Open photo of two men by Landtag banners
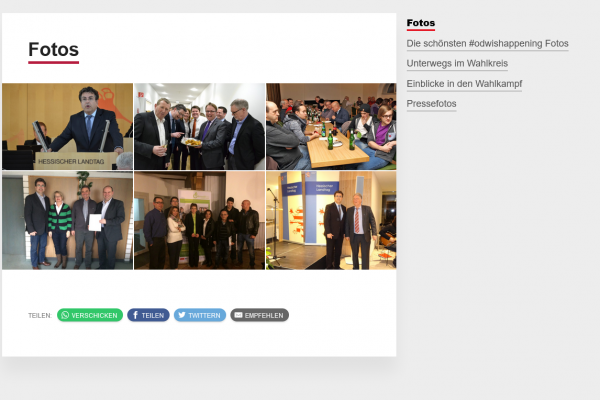 [x=331, y=220]
